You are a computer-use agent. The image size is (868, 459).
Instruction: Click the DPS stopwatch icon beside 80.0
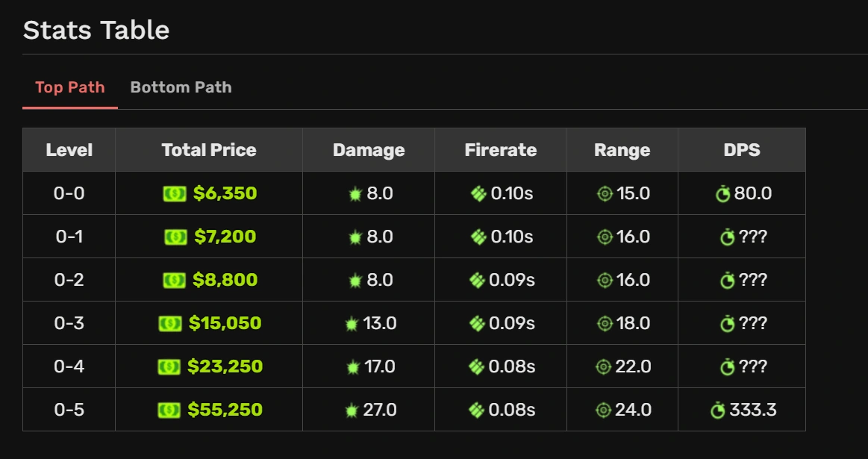pos(722,194)
